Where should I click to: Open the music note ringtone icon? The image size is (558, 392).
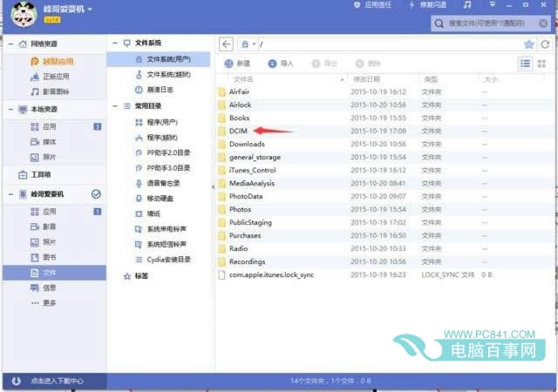tap(467, 5)
